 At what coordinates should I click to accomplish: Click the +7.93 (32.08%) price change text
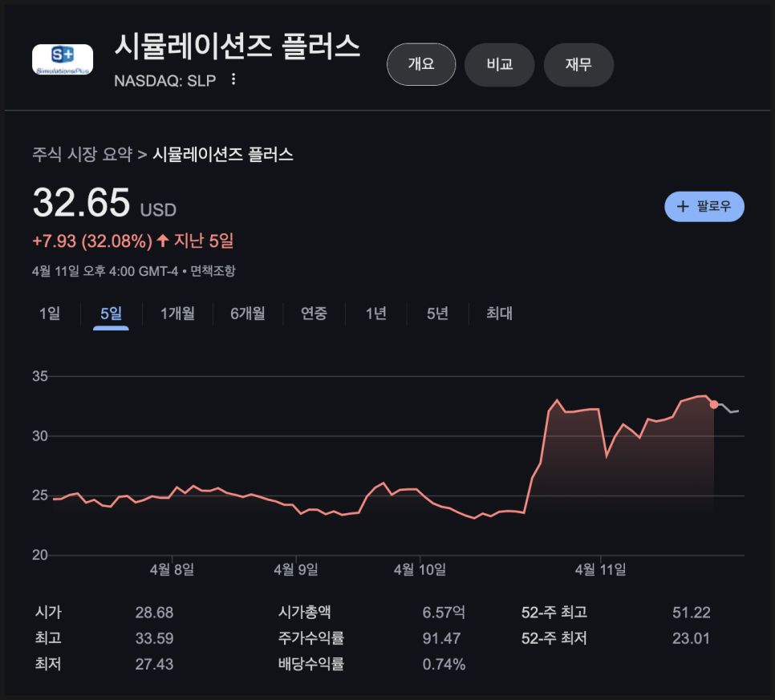92,241
